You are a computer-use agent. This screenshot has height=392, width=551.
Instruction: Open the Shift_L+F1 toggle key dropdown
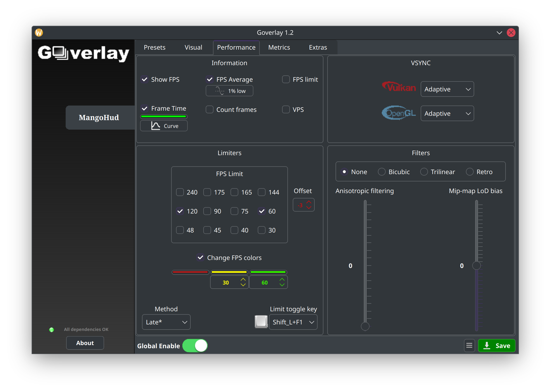point(293,322)
